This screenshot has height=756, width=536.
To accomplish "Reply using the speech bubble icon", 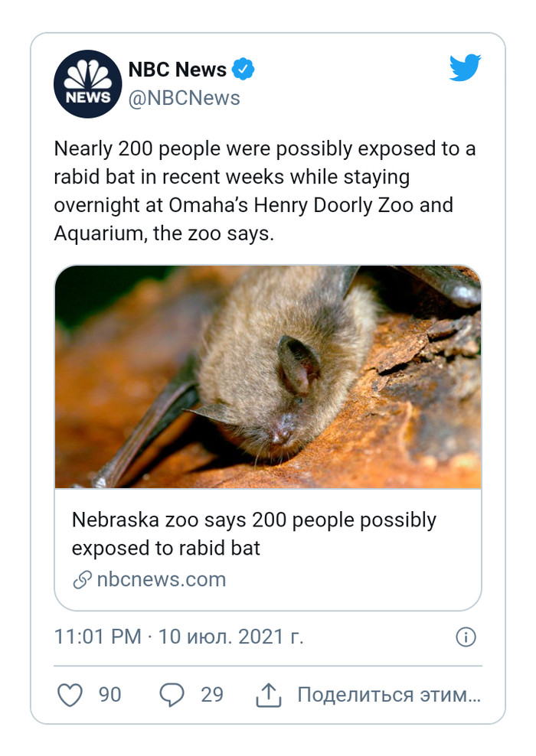I will coord(172,695).
